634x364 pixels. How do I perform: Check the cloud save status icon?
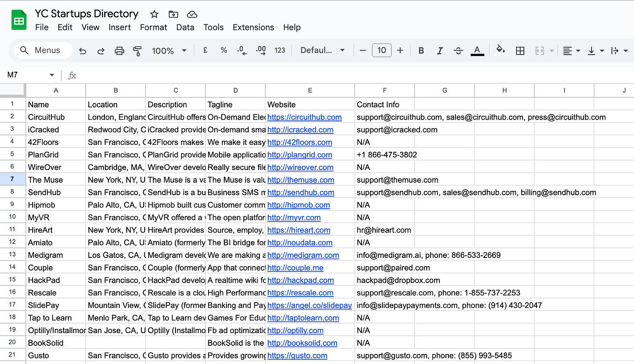point(192,14)
